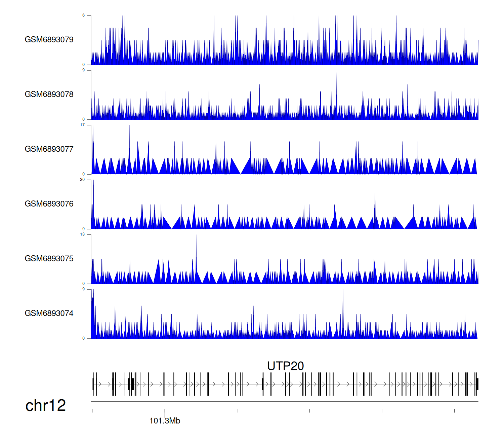Viewport: 504px width, 444px height.
Task: Select the GSM6893076 sample label
Action: (x=49, y=204)
